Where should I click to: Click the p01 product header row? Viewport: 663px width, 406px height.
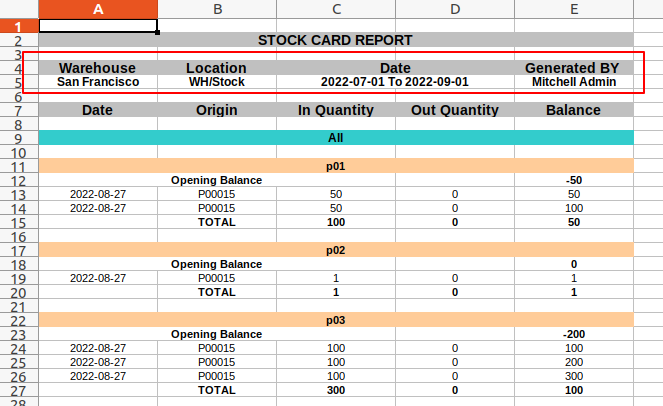click(x=336, y=166)
